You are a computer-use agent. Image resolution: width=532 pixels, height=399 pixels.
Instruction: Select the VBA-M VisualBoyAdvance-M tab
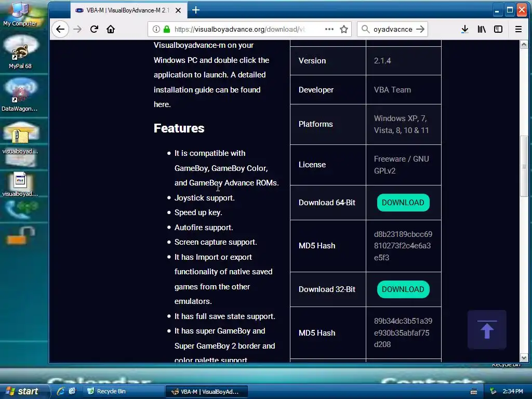click(x=128, y=10)
